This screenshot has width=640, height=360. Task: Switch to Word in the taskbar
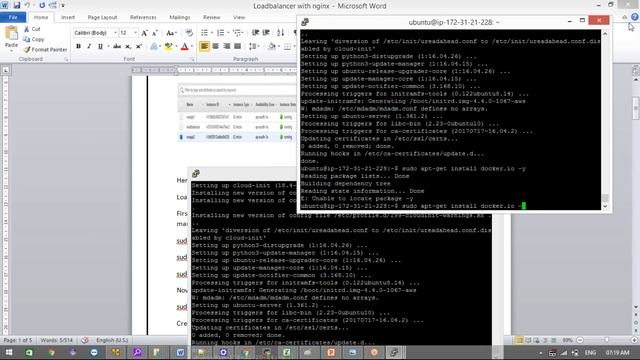(x=180, y=352)
